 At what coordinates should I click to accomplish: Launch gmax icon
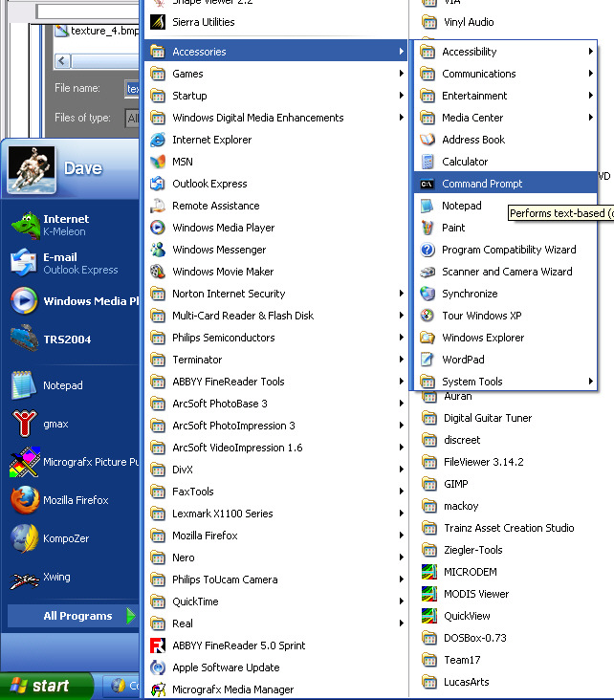pos(25,424)
